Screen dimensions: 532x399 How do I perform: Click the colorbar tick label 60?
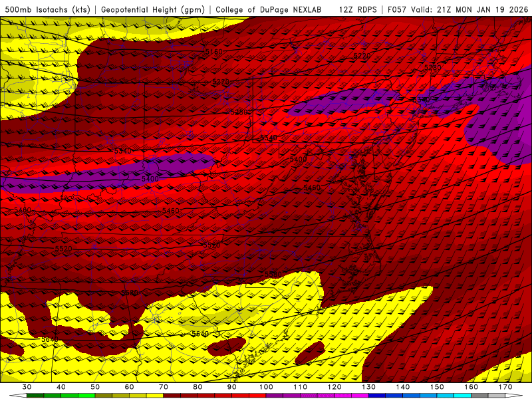tap(129, 387)
